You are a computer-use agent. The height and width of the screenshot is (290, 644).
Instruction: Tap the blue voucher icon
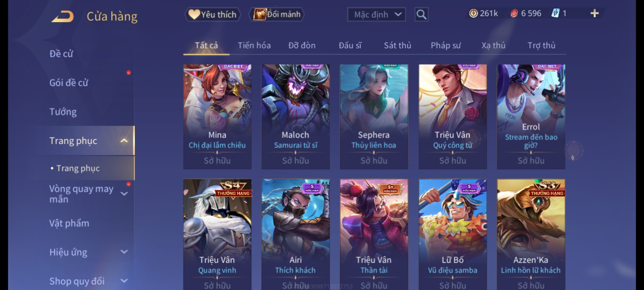(x=555, y=13)
